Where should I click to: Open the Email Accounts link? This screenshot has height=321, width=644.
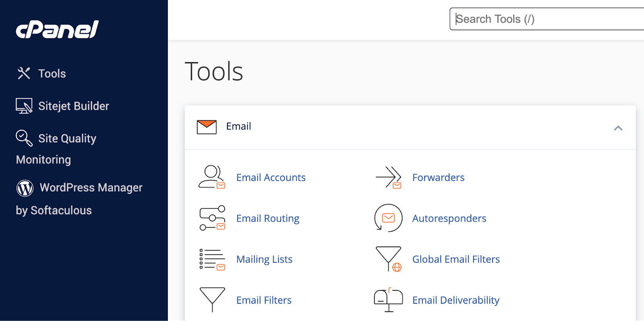pyautogui.click(x=271, y=177)
